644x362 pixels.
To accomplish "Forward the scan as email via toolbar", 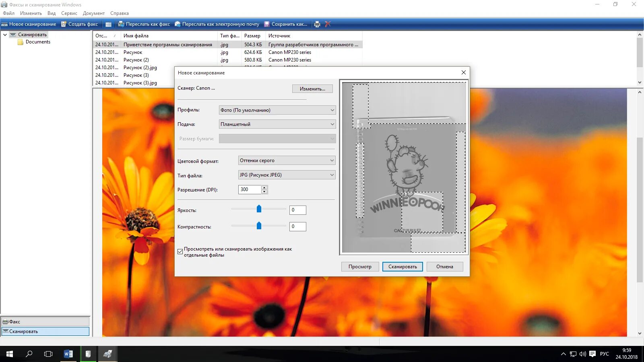I will 217,24.
